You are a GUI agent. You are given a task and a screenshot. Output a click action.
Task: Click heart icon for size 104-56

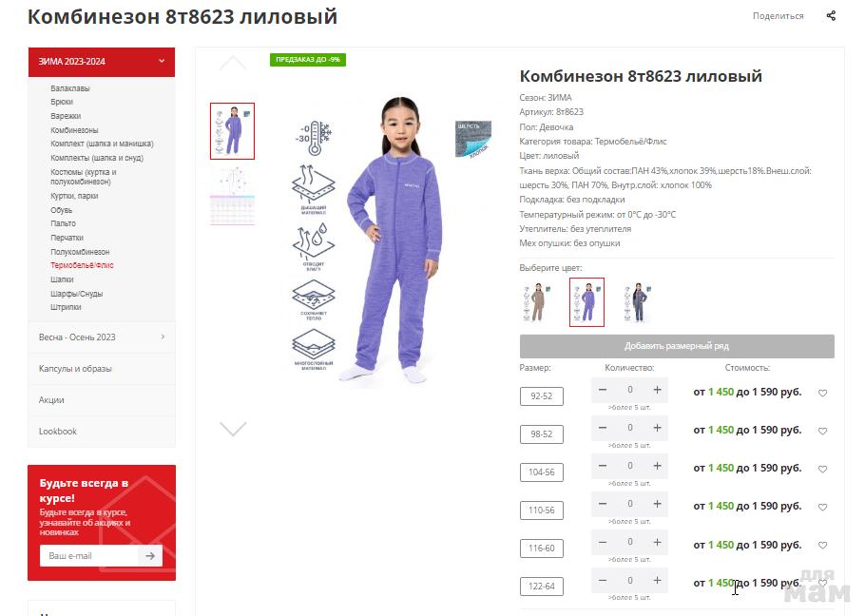click(x=822, y=470)
